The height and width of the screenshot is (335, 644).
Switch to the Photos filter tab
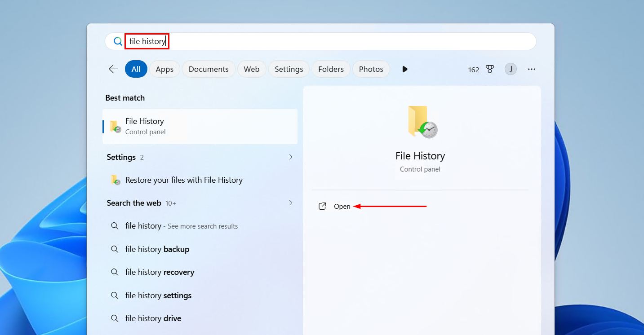(371, 69)
